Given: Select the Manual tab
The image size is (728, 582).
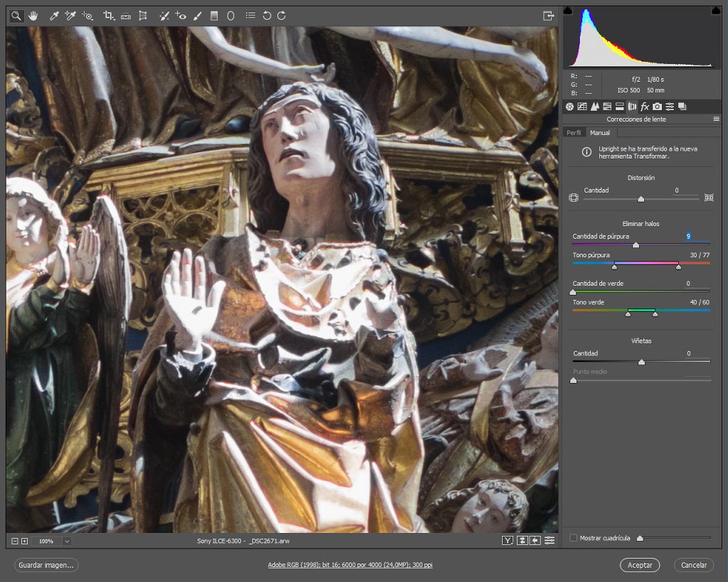Looking at the screenshot, I should point(600,133).
